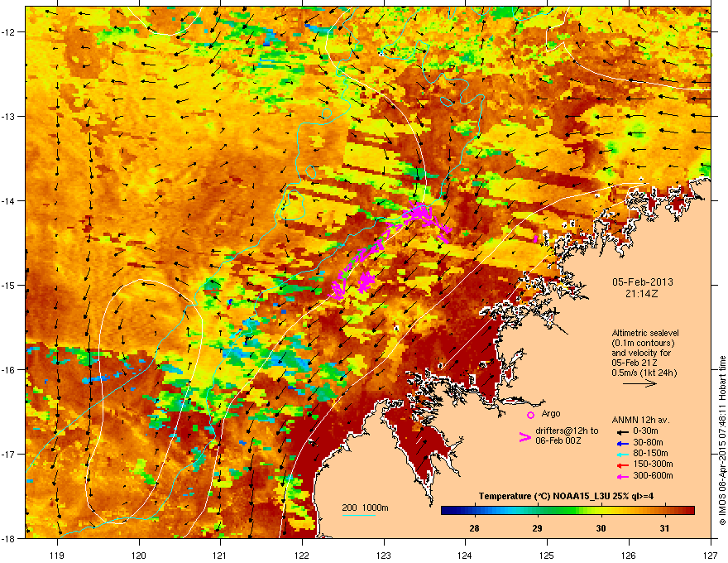The width and height of the screenshot is (728, 563).
Task: Click color bar tick label 29
Action: [x=537, y=528]
